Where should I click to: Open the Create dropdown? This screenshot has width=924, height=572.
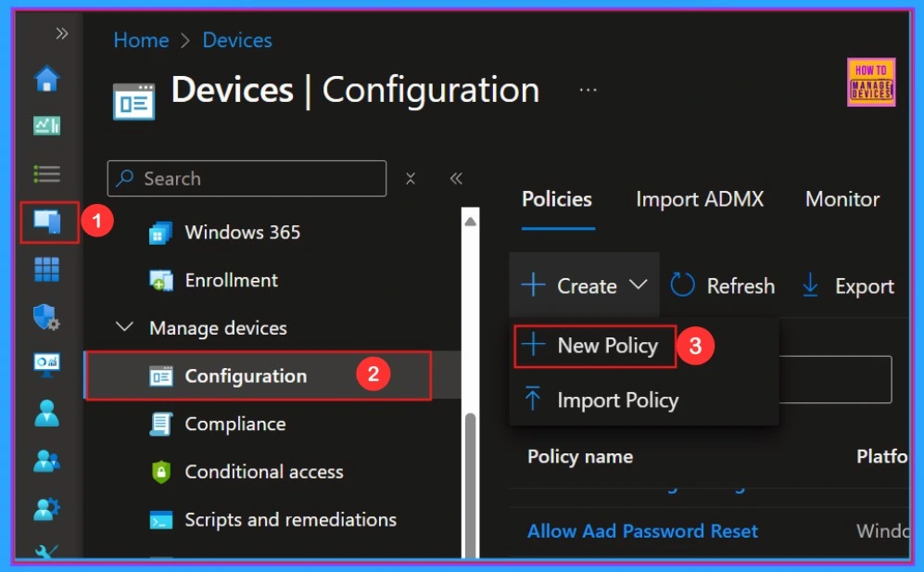coord(584,286)
